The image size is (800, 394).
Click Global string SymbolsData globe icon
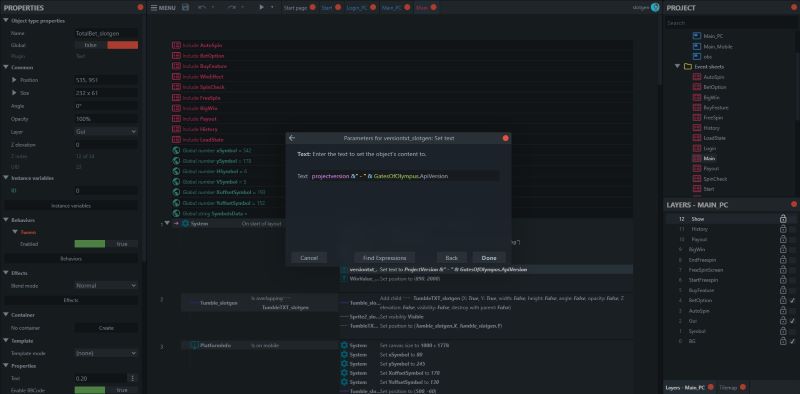(x=176, y=213)
